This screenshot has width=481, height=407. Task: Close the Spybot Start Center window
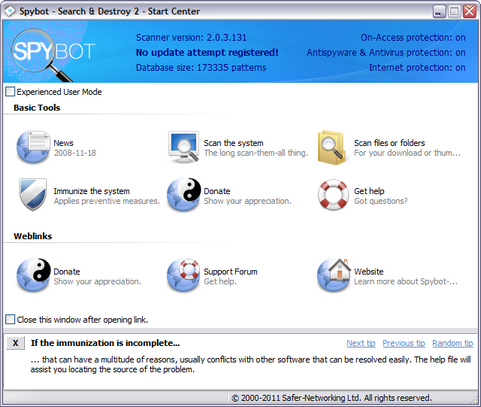[x=469, y=11]
